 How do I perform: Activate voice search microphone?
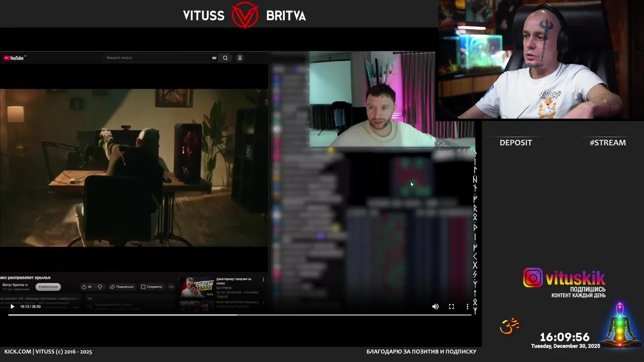pyautogui.click(x=240, y=58)
